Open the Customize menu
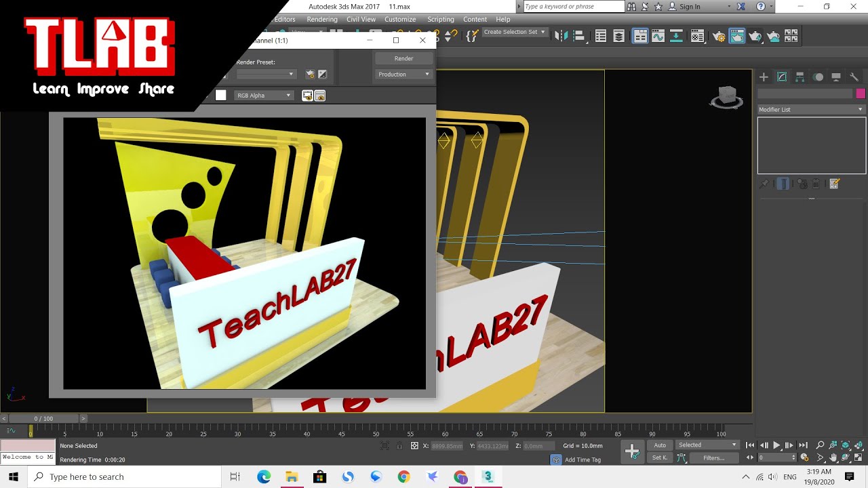 pyautogui.click(x=400, y=20)
